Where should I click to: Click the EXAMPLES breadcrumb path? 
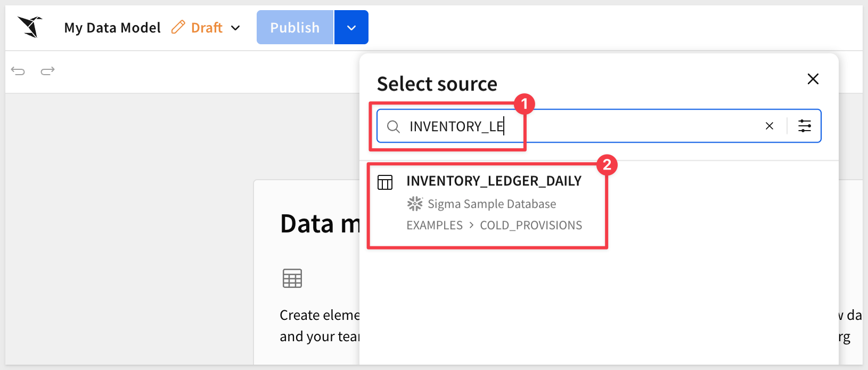tap(435, 226)
